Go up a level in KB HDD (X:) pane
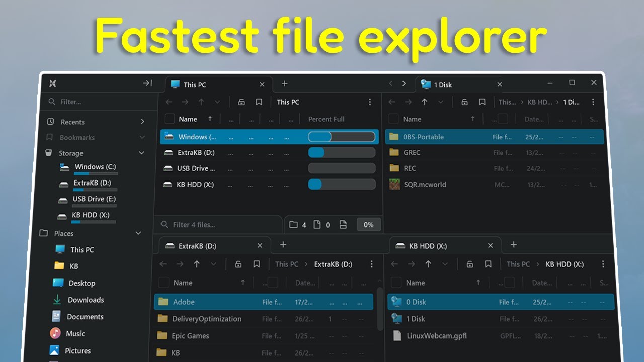The image size is (644, 362). pos(428,264)
